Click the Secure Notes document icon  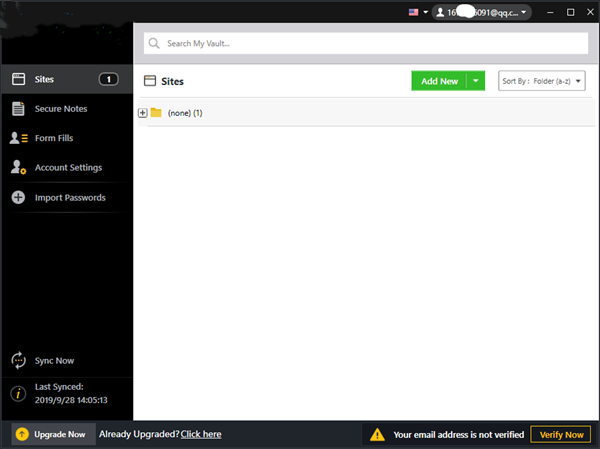[18, 108]
